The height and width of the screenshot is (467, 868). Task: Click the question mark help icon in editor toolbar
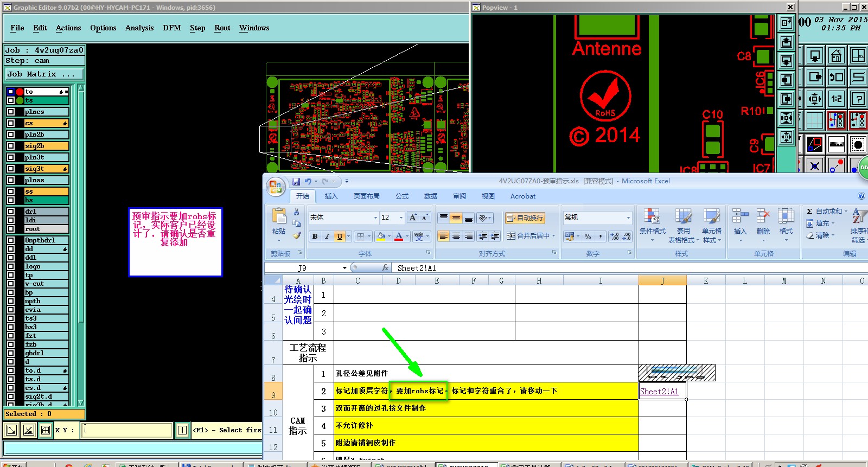pos(858,99)
